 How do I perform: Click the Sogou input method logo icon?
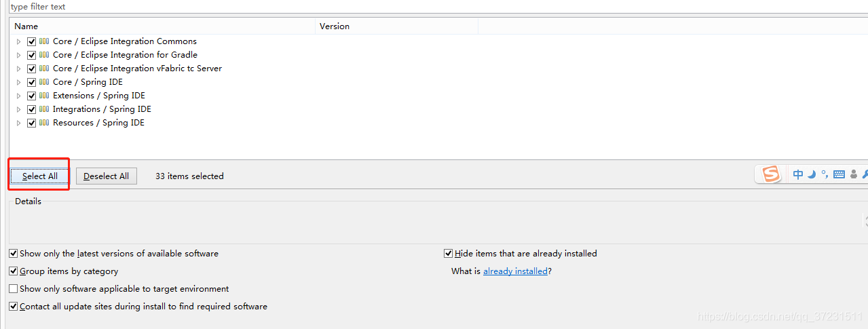(x=772, y=175)
